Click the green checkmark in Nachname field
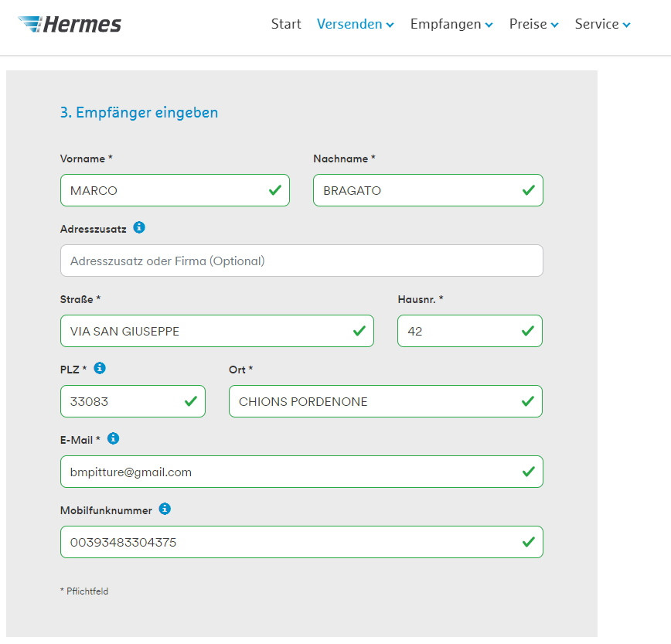Viewport: 671px width, 644px height. click(x=529, y=190)
